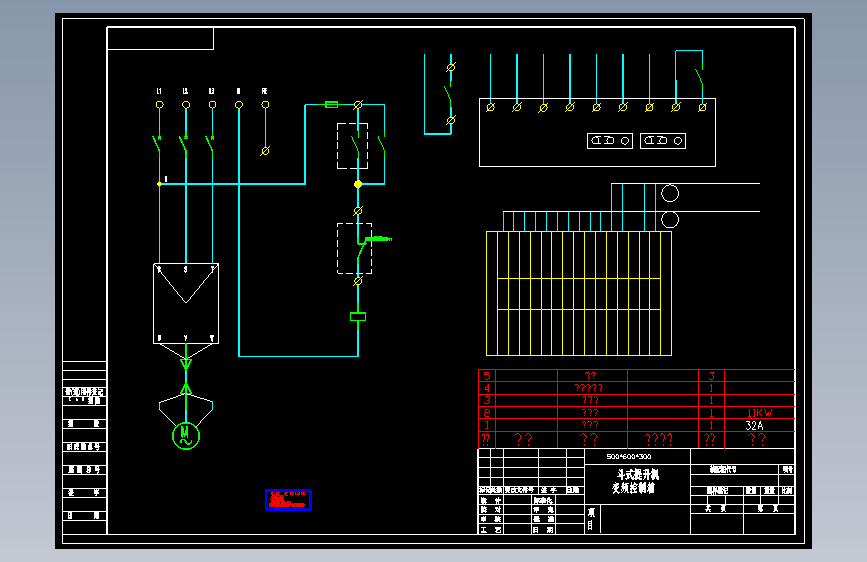Click the green motor symbol marked M
Viewport: 867px width, 562px height.
tap(186, 436)
